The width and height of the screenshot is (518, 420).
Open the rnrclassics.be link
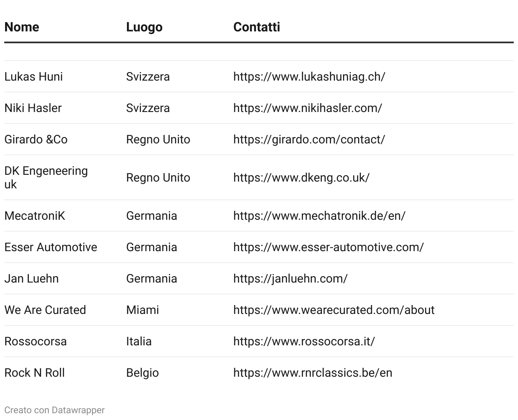[x=312, y=373]
